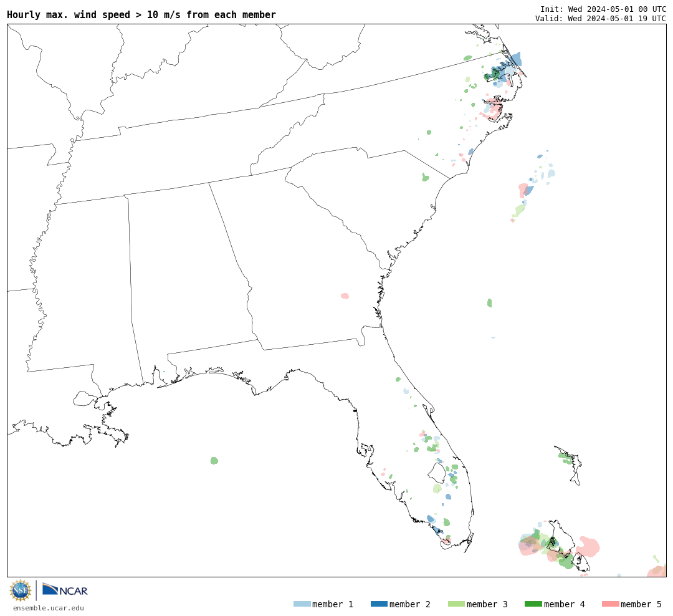Screen dimensions: 673x616
Task: Click the green blob offshore east of Georgia
Action: point(489,303)
